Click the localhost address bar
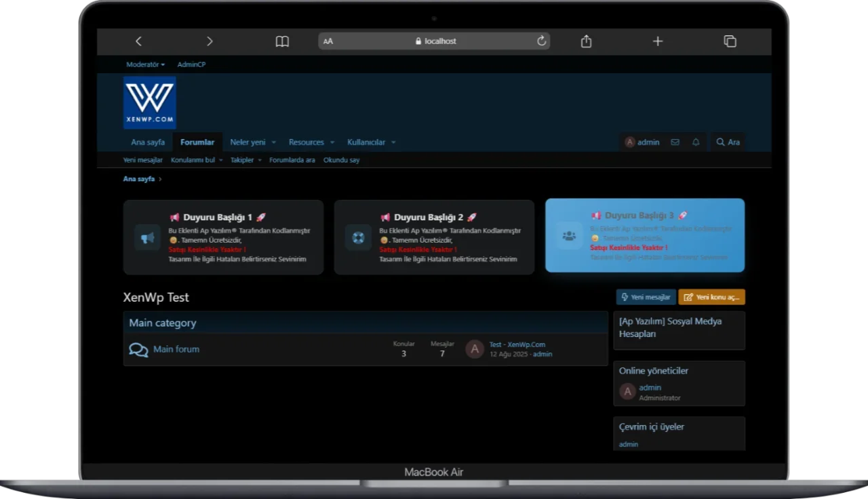The height and width of the screenshot is (499, 868). (435, 41)
